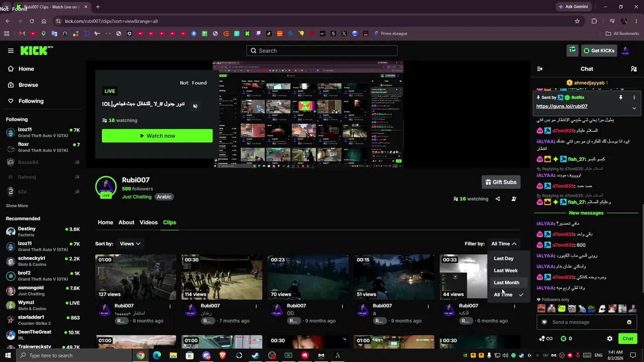644x362 pixels.
Task: Play the 127 views clip thumbnail
Action: [x=136, y=277]
